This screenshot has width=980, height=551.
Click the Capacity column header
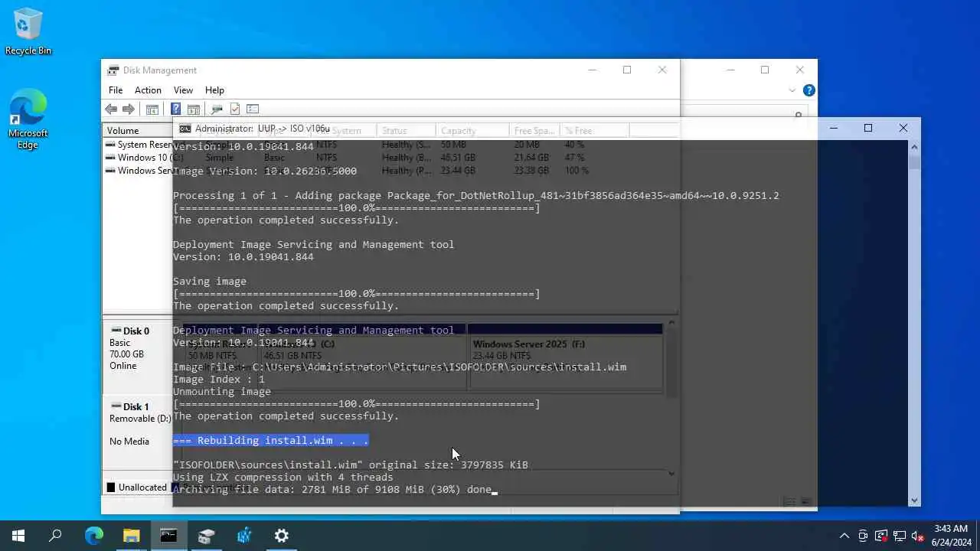(x=472, y=131)
